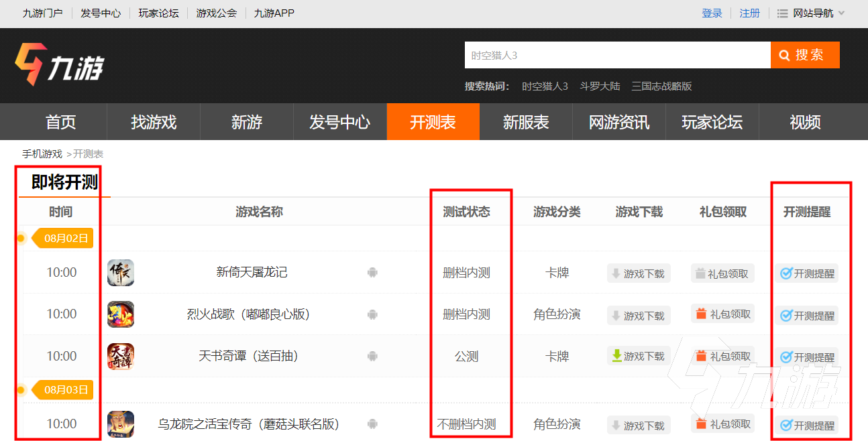Open the 玩家论坛 nav tab

tap(712, 122)
